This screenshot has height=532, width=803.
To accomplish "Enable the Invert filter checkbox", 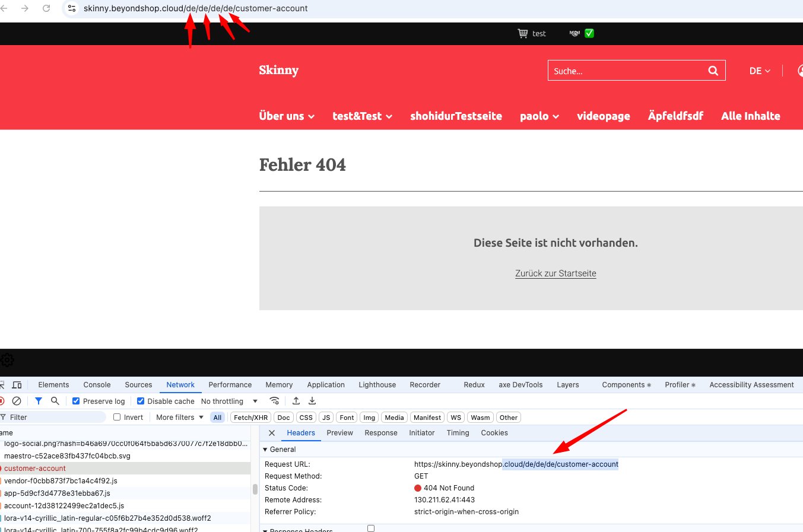I will point(117,417).
